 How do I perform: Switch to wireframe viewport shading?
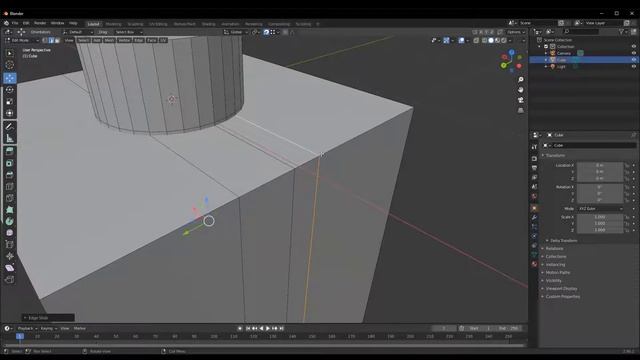pyautogui.click(x=484, y=40)
